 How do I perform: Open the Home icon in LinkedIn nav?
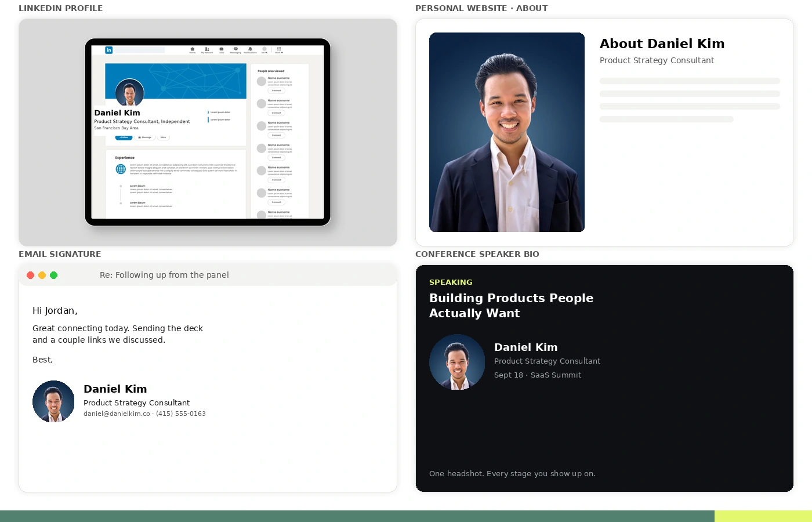pyautogui.click(x=193, y=50)
